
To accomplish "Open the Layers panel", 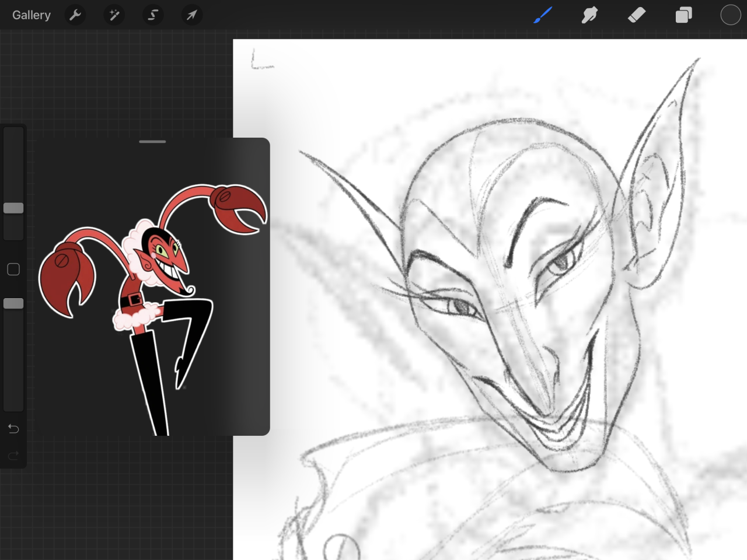I will coord(683,15).
